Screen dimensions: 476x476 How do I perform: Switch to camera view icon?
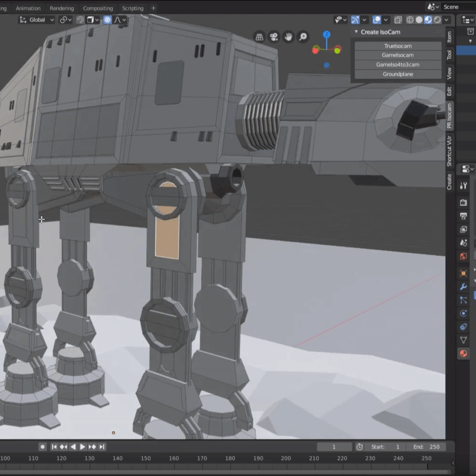click(274, 37)
